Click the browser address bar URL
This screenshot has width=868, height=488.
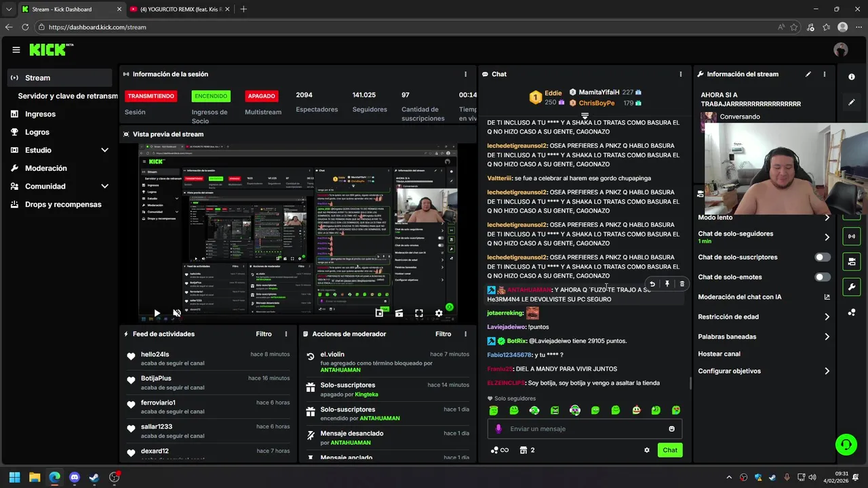pos(98,27)
